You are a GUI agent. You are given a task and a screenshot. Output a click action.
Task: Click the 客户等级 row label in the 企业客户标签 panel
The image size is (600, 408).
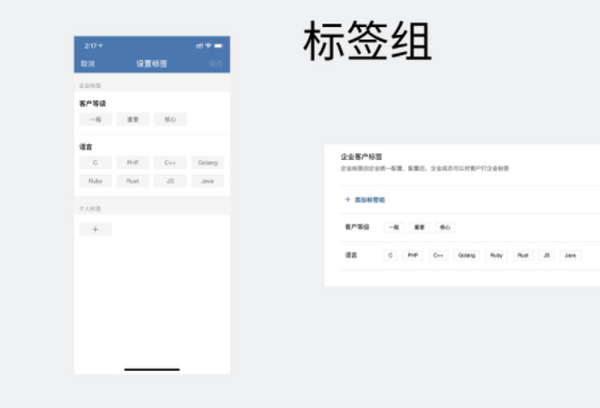click(x=357, y=227)
